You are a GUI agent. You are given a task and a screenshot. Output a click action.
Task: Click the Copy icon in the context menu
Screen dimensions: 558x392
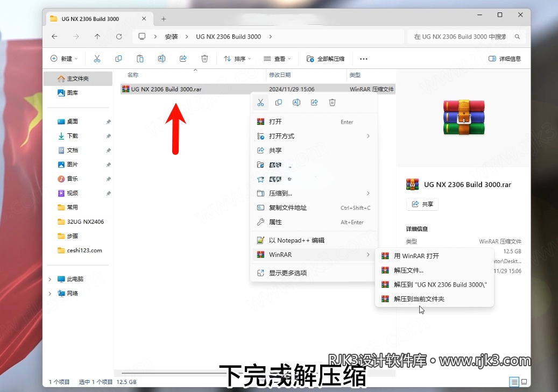click(x=279, y=103)
